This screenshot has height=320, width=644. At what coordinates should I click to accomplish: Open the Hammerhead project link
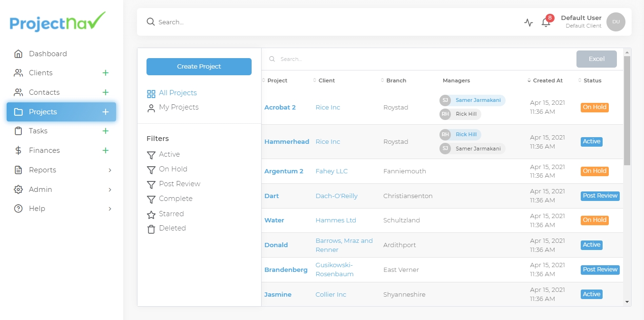pos(287,141)
